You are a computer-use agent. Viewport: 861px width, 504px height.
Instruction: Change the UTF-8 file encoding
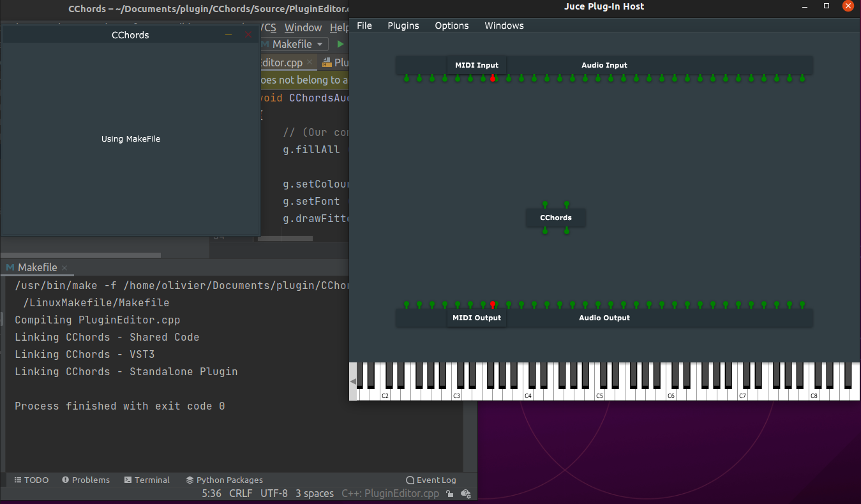click(x=274, y=493)
